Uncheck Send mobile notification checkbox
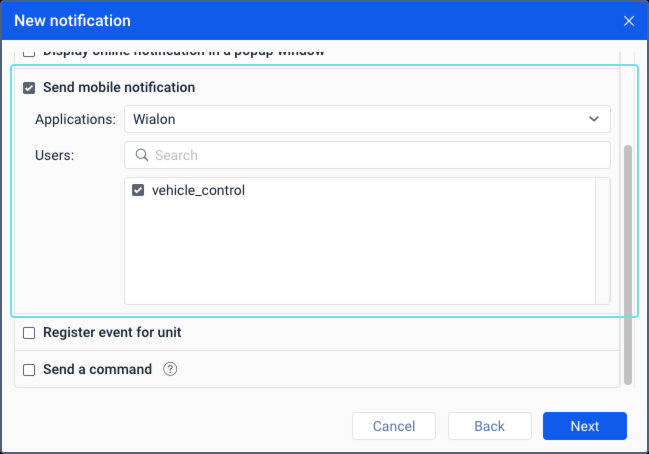The height and width of the screenshot is (454, 649). coord(29,88)
